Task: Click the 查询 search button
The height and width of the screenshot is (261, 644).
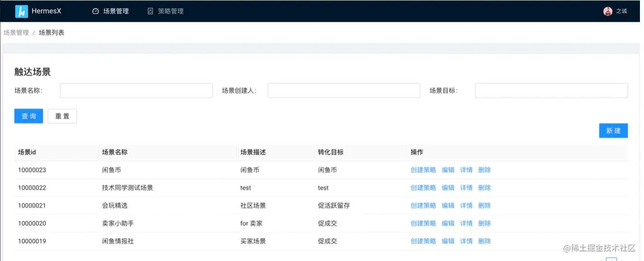Action: pos(28,116)
